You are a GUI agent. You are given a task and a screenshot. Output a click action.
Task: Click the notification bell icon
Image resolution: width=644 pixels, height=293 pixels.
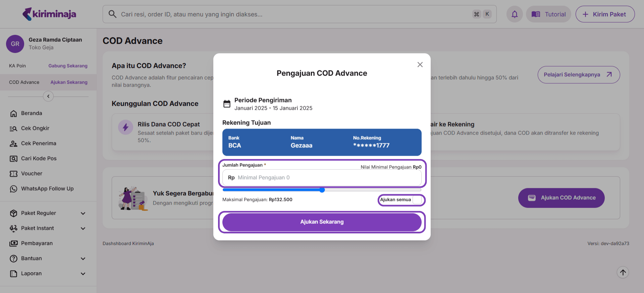coord(515,14)
